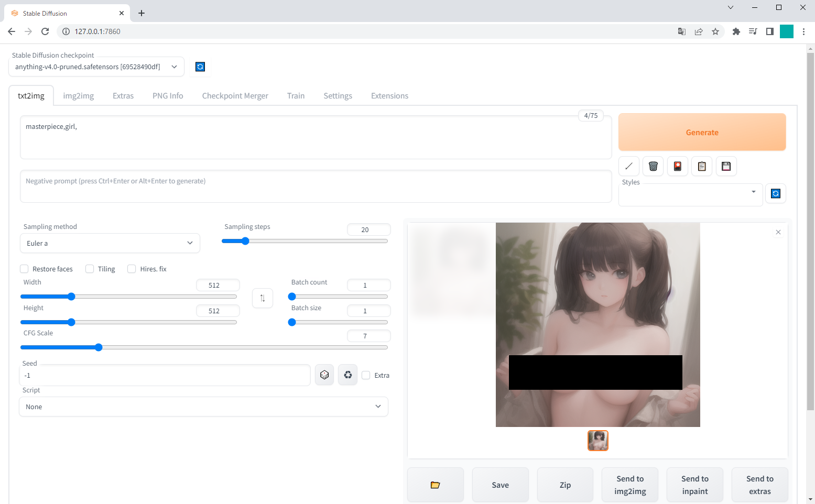Screen dimensions: 815x504
Task: View site information icon
Action: click(x=66, y=31)
